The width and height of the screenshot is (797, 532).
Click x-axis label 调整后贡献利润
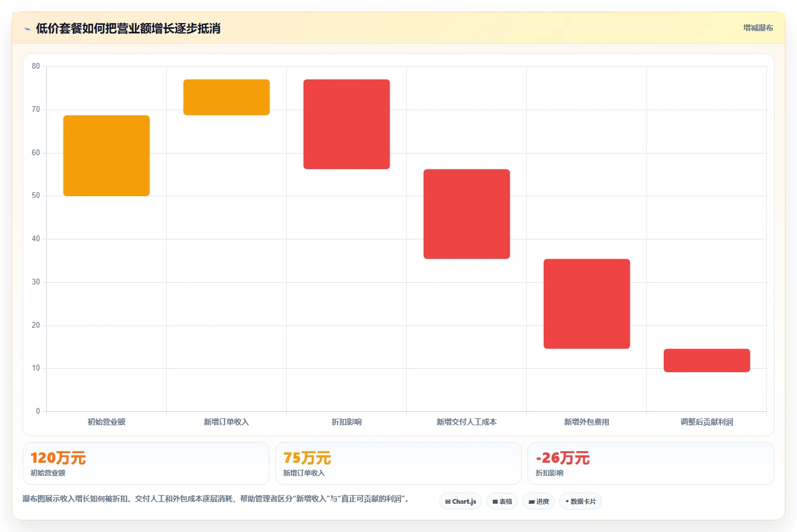(706, 422)
